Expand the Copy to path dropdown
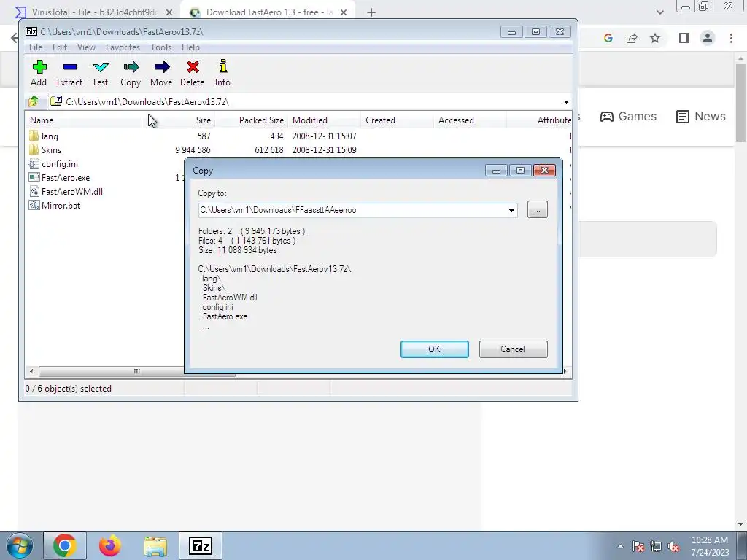 [511, 210]
